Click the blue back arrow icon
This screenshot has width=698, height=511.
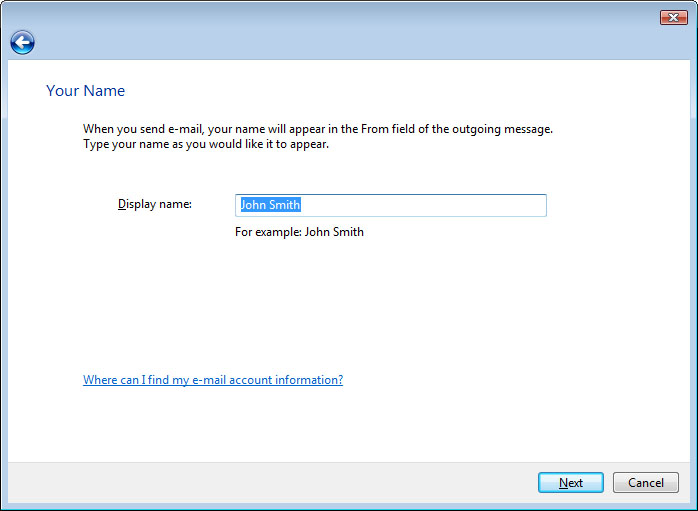22,42
